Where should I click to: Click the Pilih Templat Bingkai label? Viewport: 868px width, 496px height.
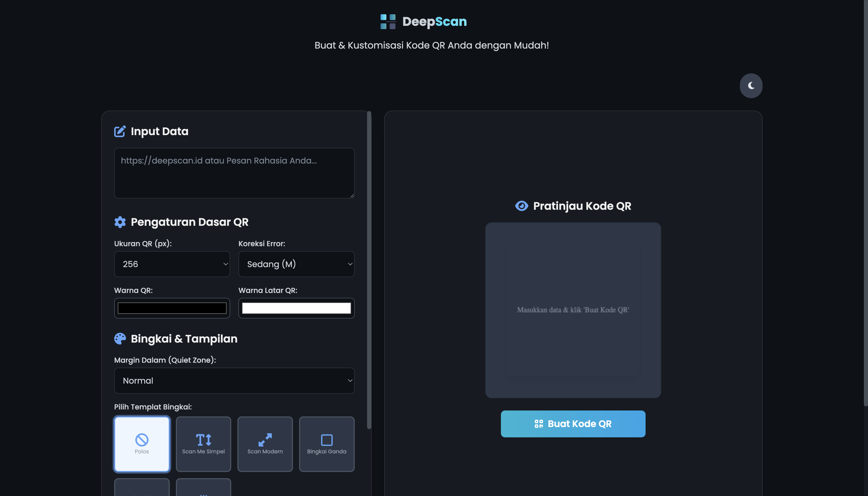pyautogui.click(x=153, y=407)
